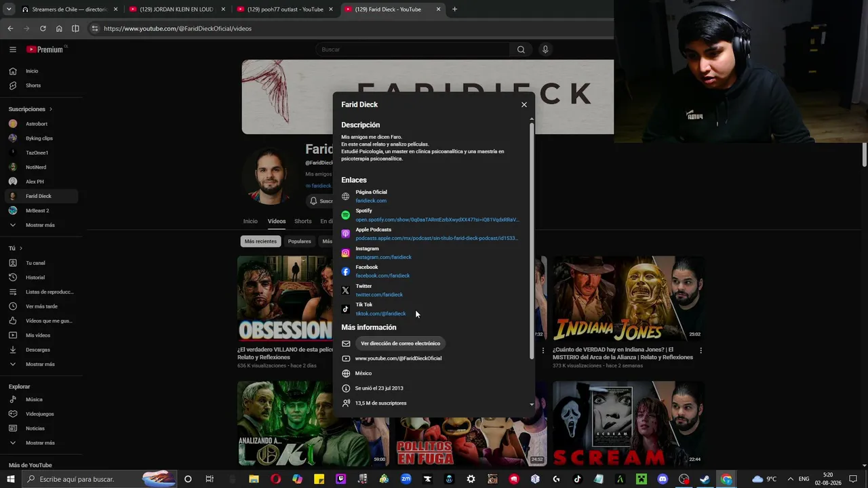
Task: Open the YouTube guide hamburger menu
Action: coord(12,49)
